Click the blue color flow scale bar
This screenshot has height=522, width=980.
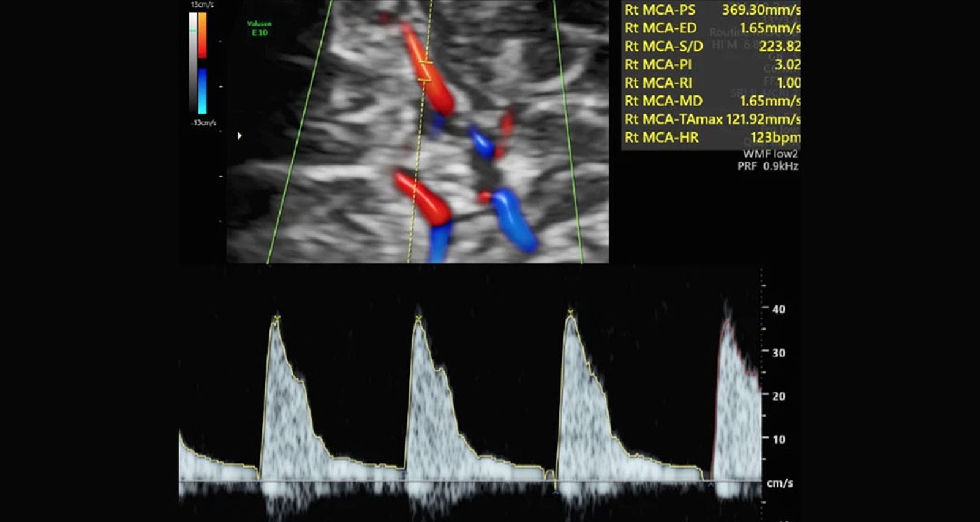pos(202,91)
